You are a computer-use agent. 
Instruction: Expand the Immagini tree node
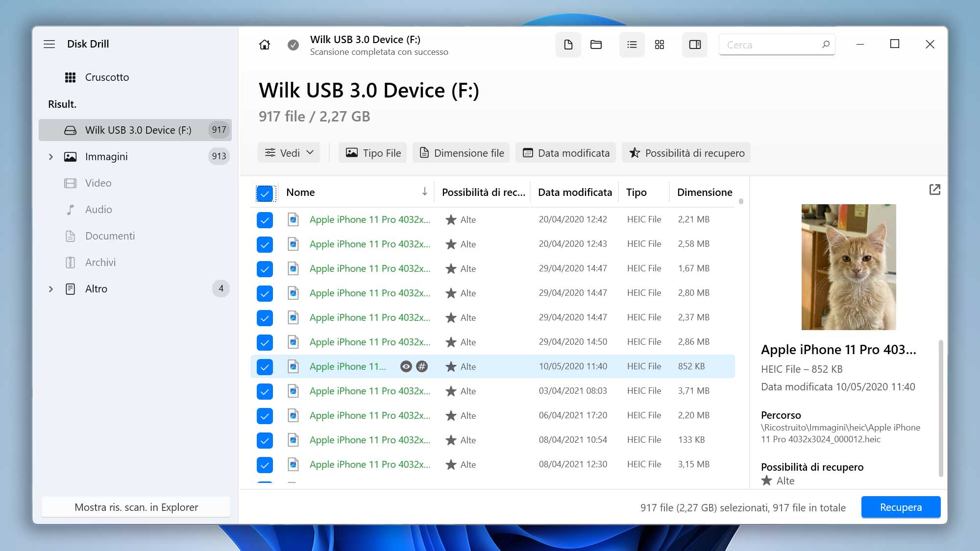(50, 157)
